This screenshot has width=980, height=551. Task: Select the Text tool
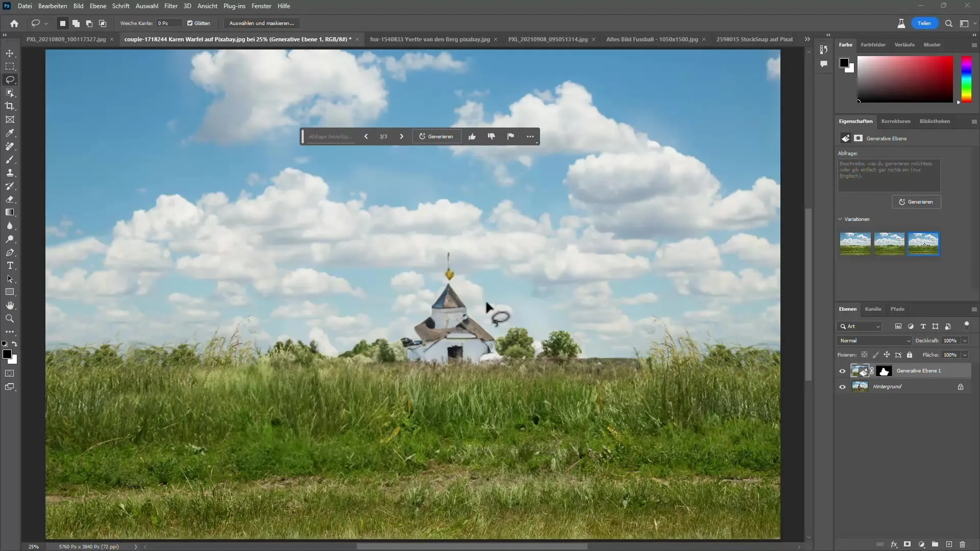click(x=10, y=266)
